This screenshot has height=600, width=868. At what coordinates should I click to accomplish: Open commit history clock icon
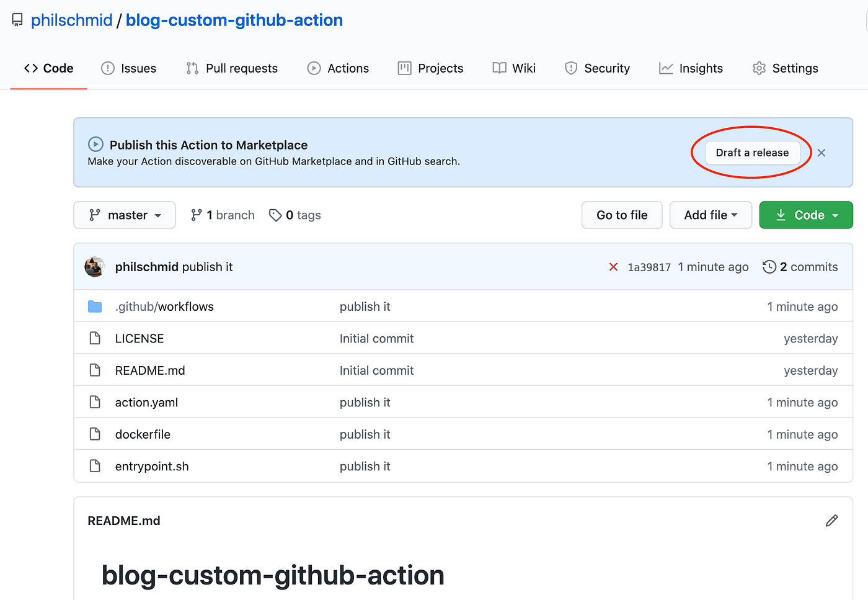point(769,267)
